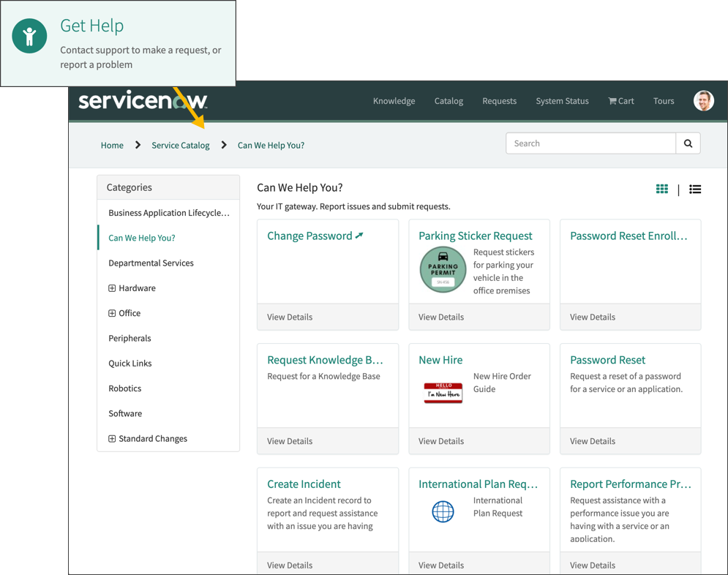Viewport: 728px width, 575px height.
Task: Click the Parking Permit sticker thumbnail
Action: tap(442, 269)
